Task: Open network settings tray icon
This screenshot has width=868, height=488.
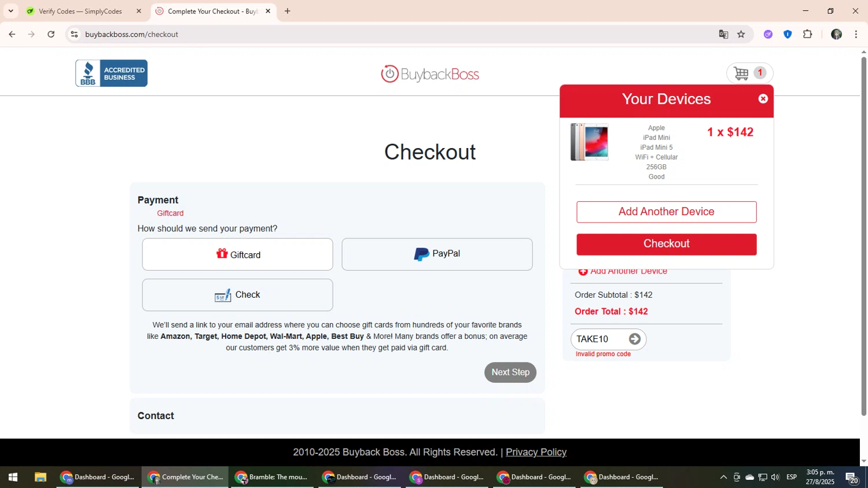Action: (x=763, y=477)
